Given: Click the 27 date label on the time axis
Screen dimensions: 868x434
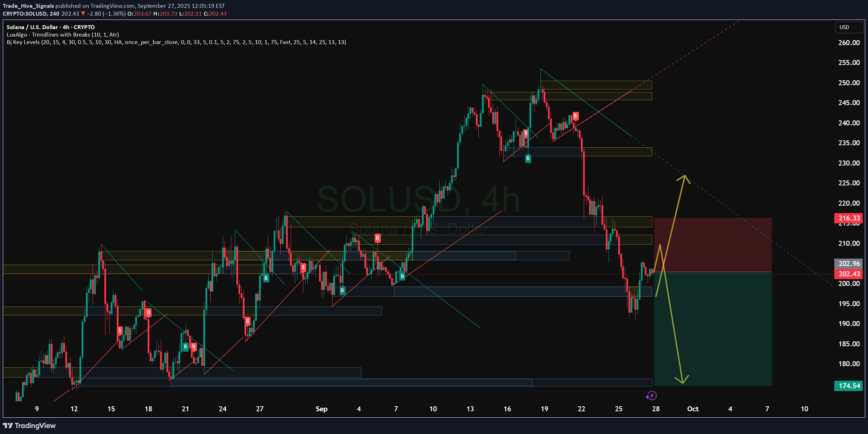Looking at the screenshot, I should [260, 409].
